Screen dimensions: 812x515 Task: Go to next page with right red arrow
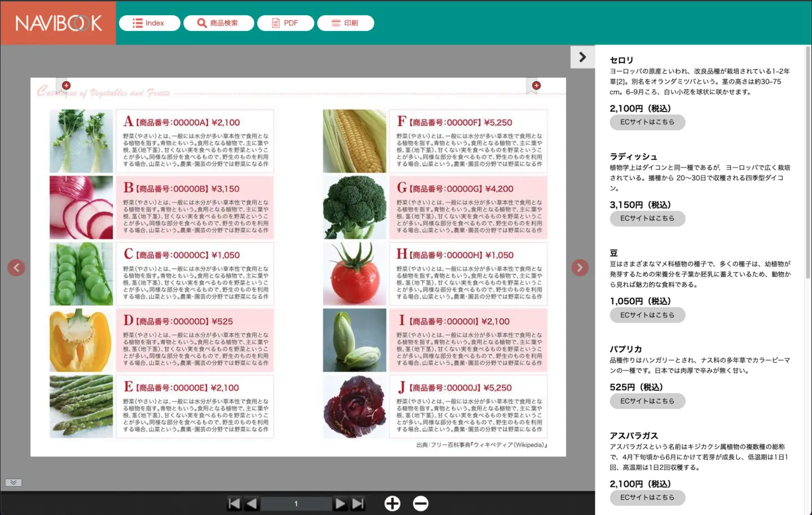[x=580, y=268]
